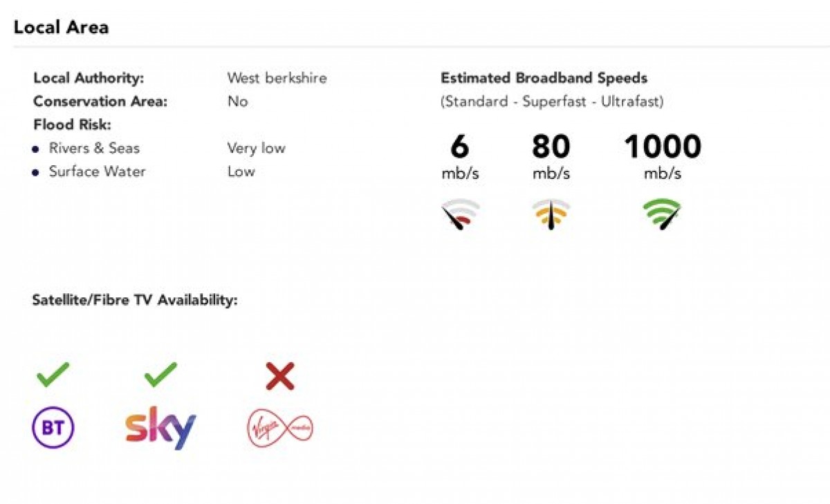Click the orange Superfast speed gauge icon
This screenshot has width=830, height=504.
pyautogui.click(x=551, y=214)
